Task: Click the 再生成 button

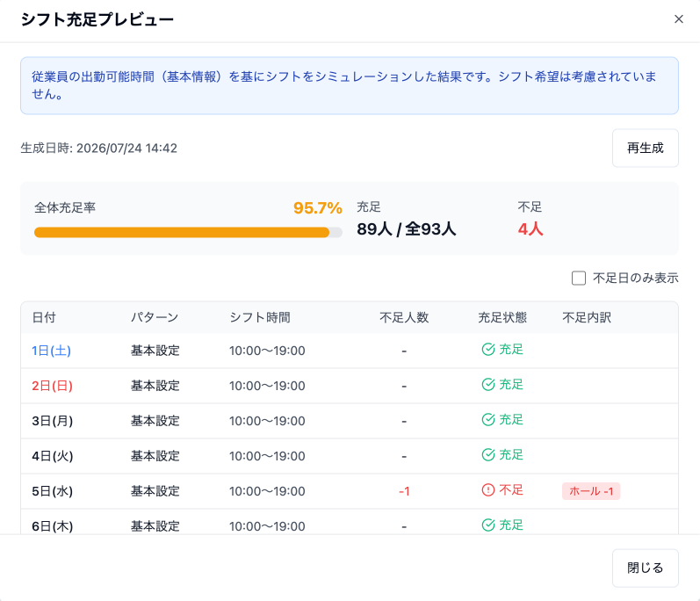Action: pyautogui.click(x=645, y=148)
